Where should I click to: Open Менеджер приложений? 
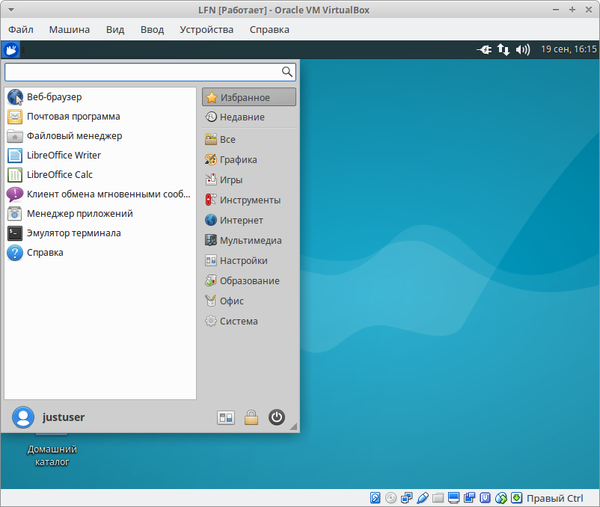coord(79,213)
